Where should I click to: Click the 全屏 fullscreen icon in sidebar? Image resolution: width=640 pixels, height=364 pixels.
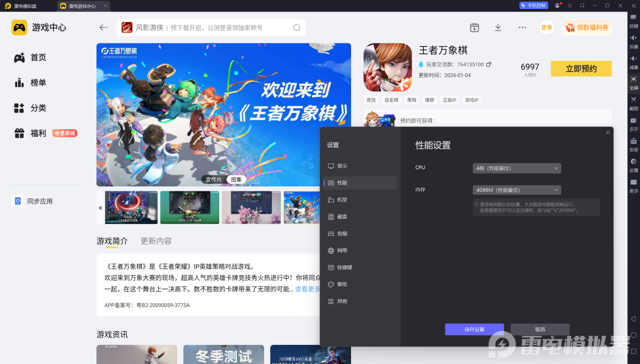pos(633,80)
